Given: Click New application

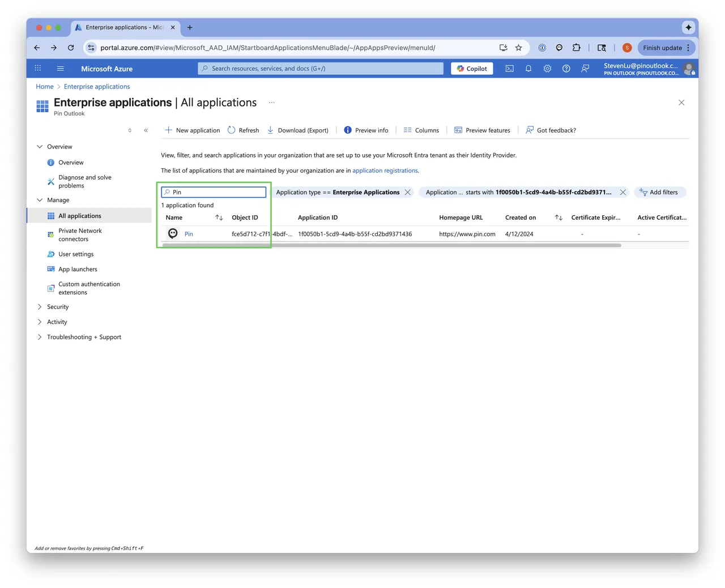Looking at the screenshot, I should pyautogui.click(x=192, y=130).
